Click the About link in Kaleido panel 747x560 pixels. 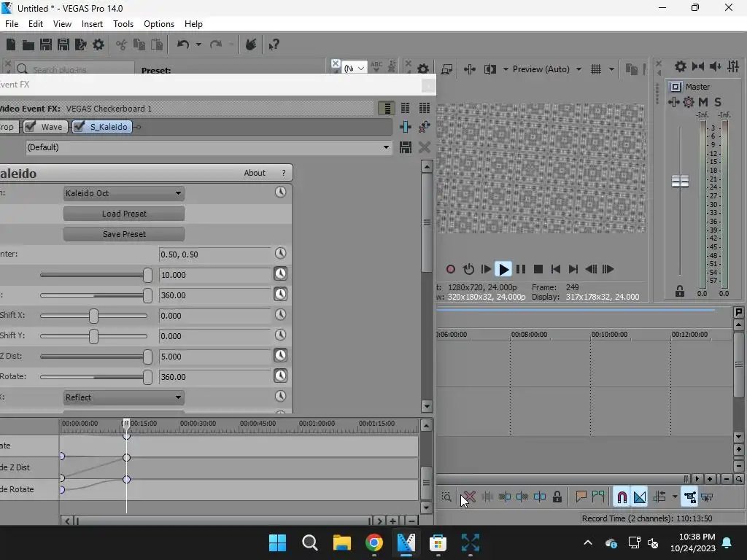coord(255,173)
